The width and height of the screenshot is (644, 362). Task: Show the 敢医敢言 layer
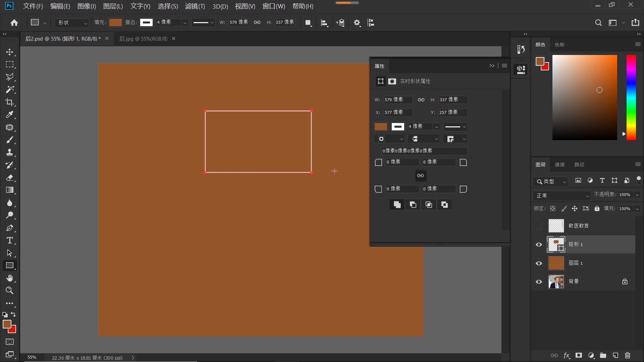tap(539, 226)
